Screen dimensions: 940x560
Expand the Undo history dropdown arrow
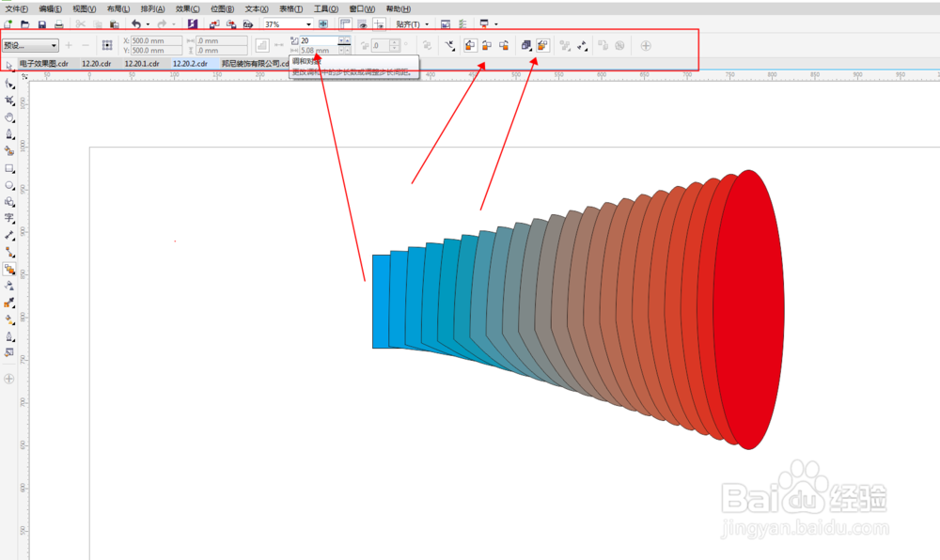149,24
